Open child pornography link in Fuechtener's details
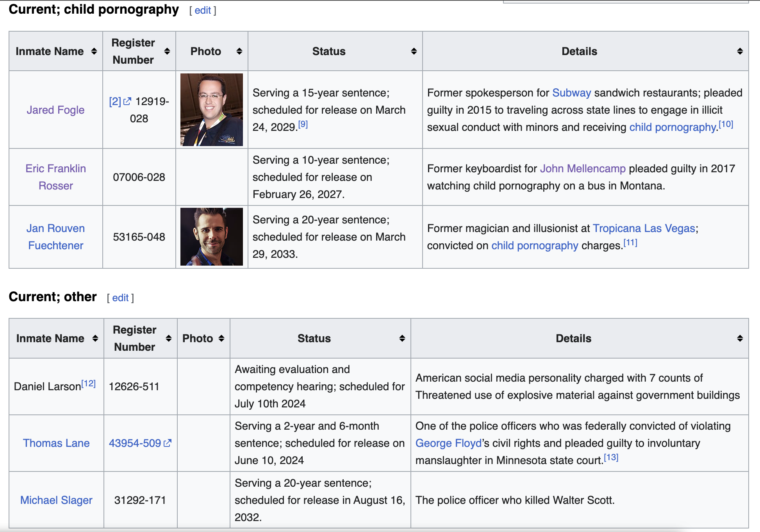Image resolution: width=760 pixels, height=532 pixels. coord(535,245)
